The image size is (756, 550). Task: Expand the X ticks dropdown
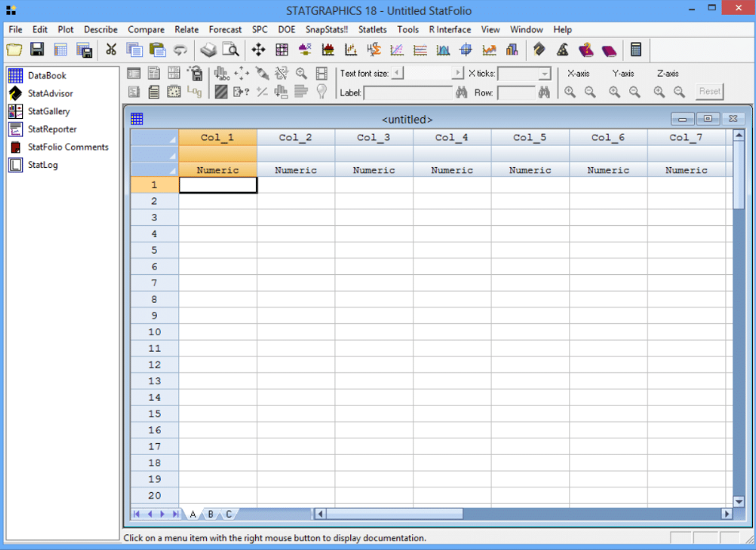click(544, 74)
